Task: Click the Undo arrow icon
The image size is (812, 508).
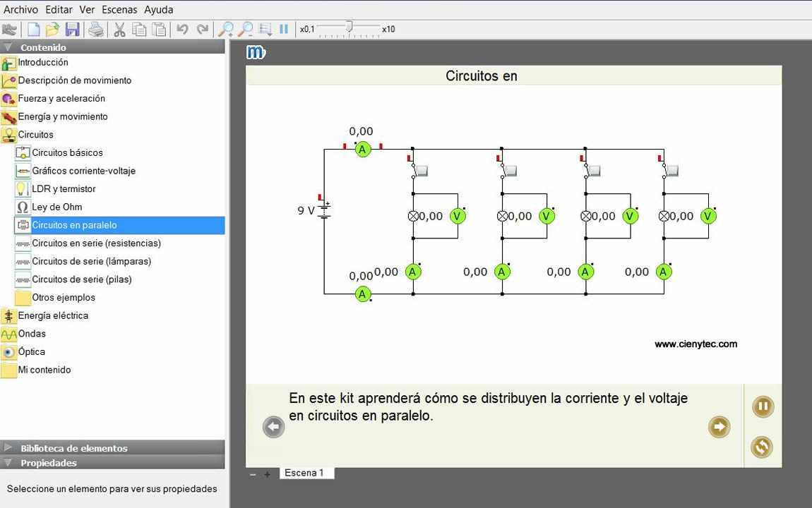Action: [x=182, y=29]
